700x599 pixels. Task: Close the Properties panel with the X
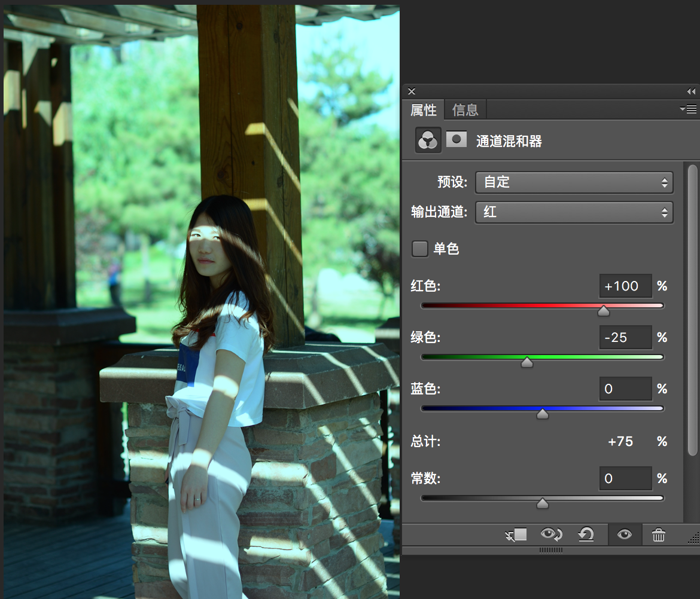tap(412, 91)
